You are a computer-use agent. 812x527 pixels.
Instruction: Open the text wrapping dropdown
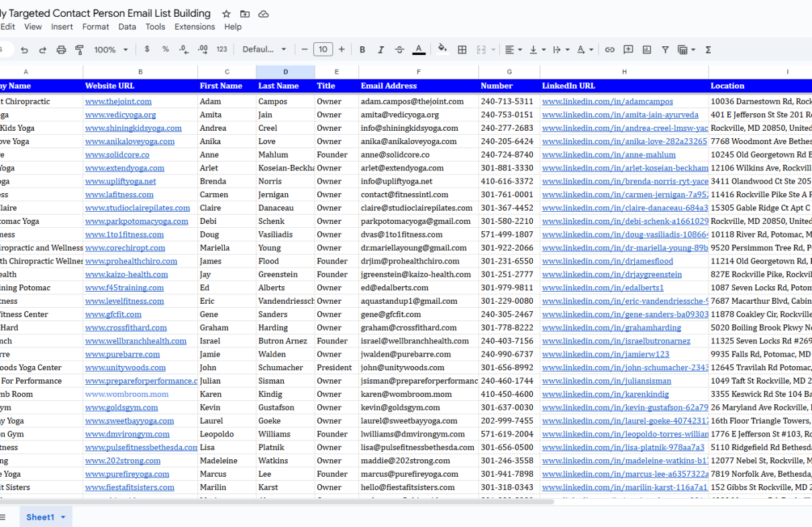(561, 49)
